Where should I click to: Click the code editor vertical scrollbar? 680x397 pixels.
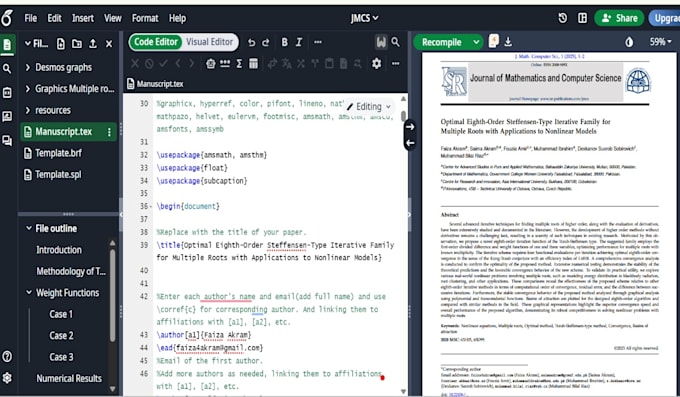tap(403, 116)
